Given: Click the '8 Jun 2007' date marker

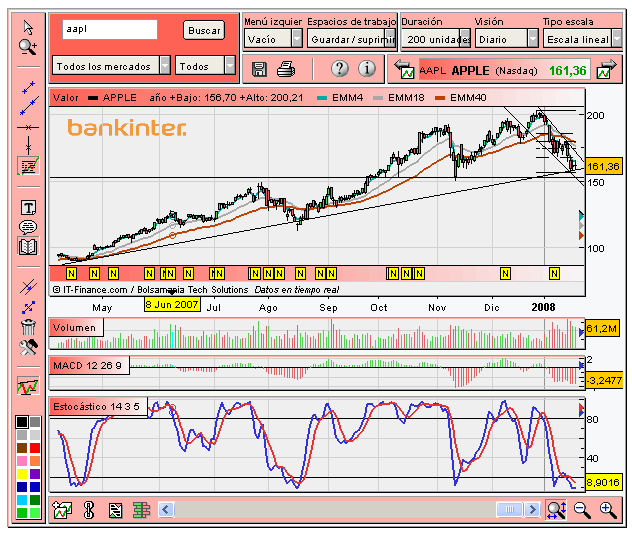Looking at the screenshot, I should tap(172, 305).
